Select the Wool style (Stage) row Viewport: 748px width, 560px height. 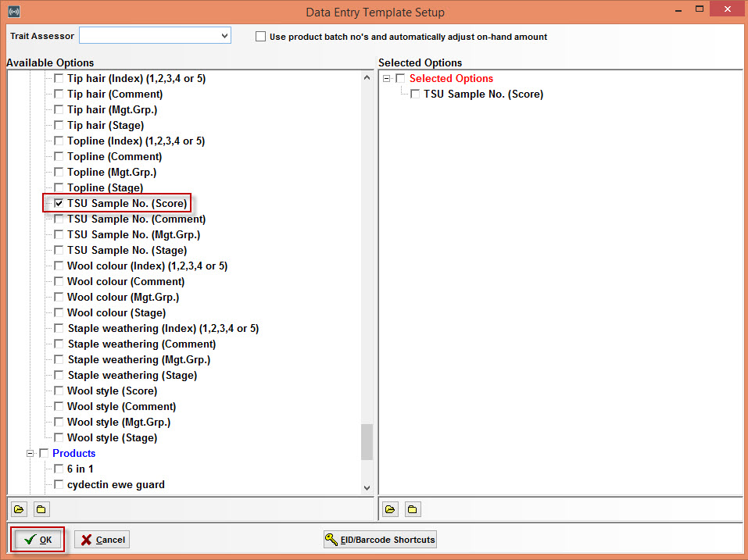click(x=112, y=437)
